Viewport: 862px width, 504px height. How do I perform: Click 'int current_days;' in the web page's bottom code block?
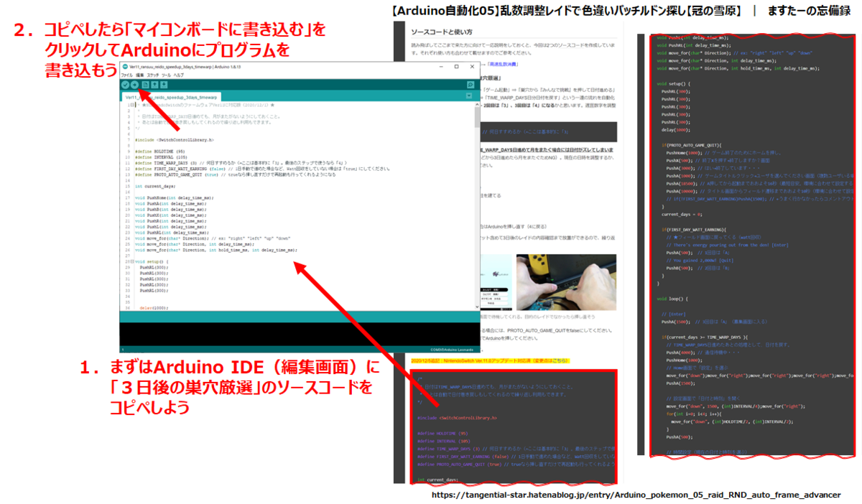click(x=438, y=479)
